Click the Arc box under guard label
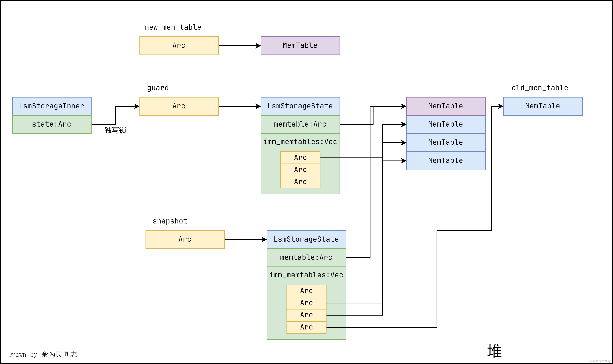This screenshot has height=364, width=613. tap(179, 106)
